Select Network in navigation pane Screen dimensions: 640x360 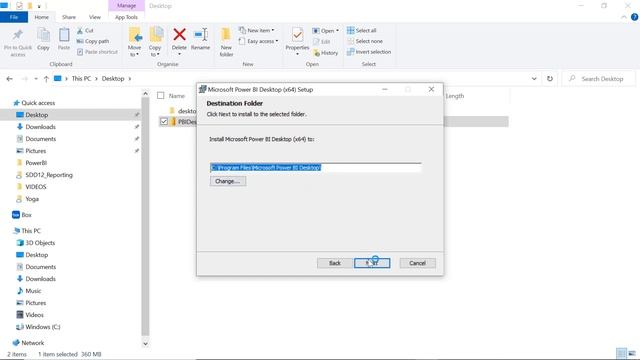tap(32, 343)
